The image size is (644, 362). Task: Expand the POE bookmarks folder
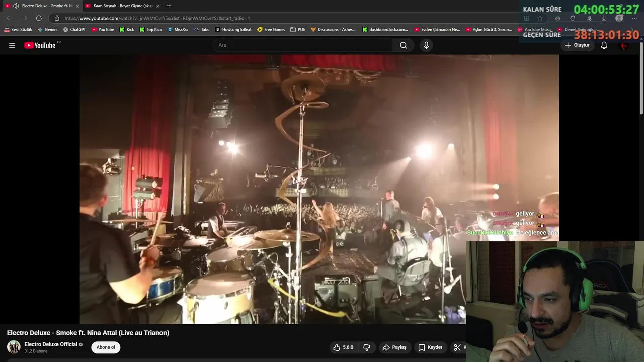298,30
